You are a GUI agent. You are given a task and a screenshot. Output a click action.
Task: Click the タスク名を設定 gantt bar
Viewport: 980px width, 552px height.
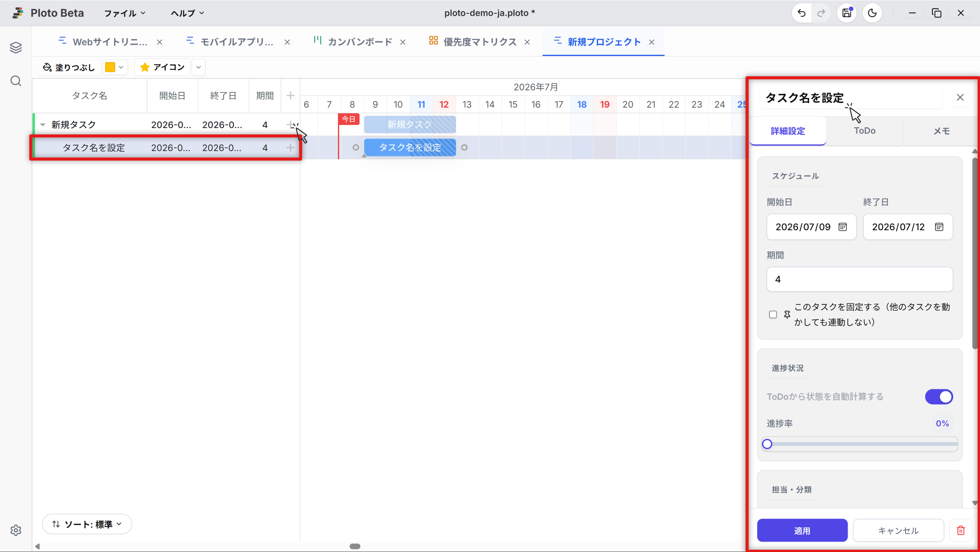(410, 147)
